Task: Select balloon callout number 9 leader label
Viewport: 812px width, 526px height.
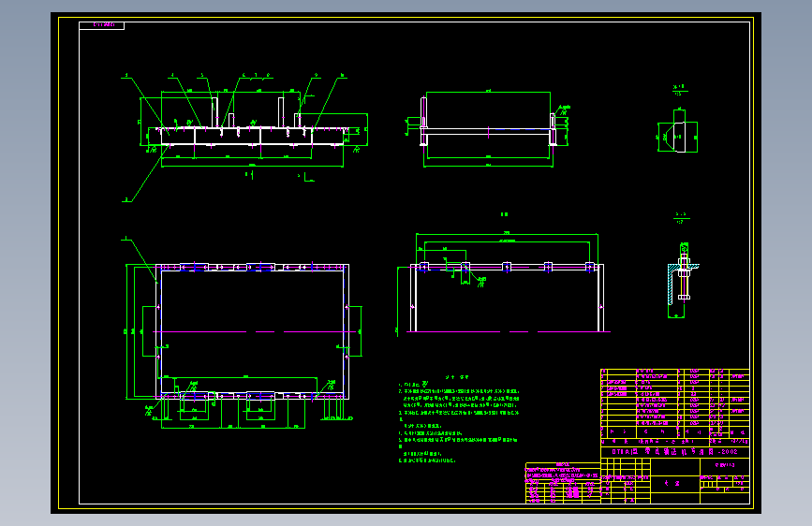Action: [x=316, y=76]
